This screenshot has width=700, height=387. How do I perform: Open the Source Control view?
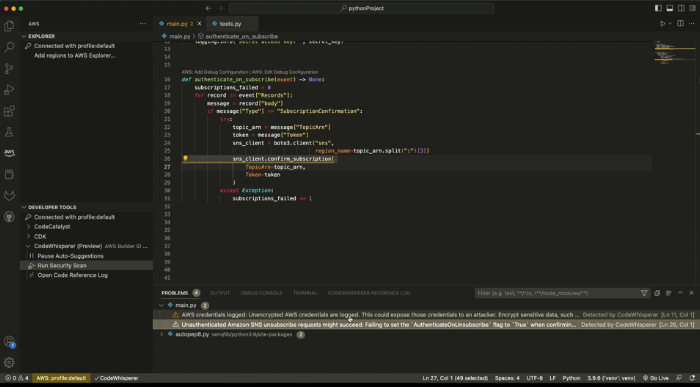[9, 68]
